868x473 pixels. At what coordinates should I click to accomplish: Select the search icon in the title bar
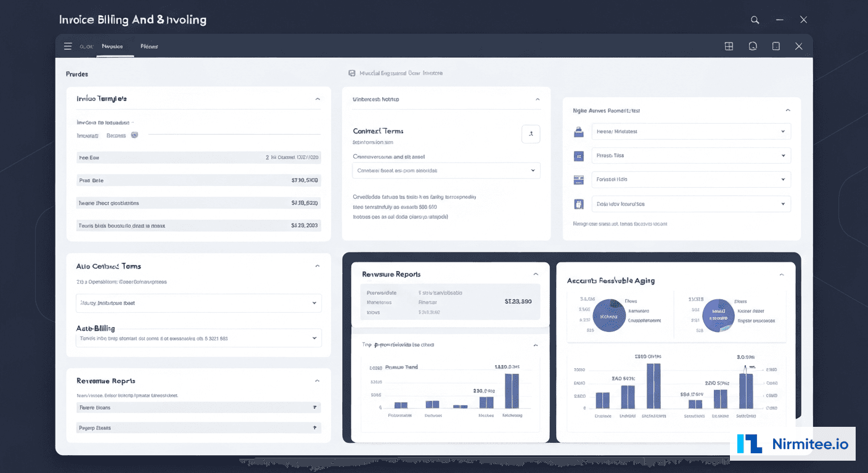(x=755, y=19)
